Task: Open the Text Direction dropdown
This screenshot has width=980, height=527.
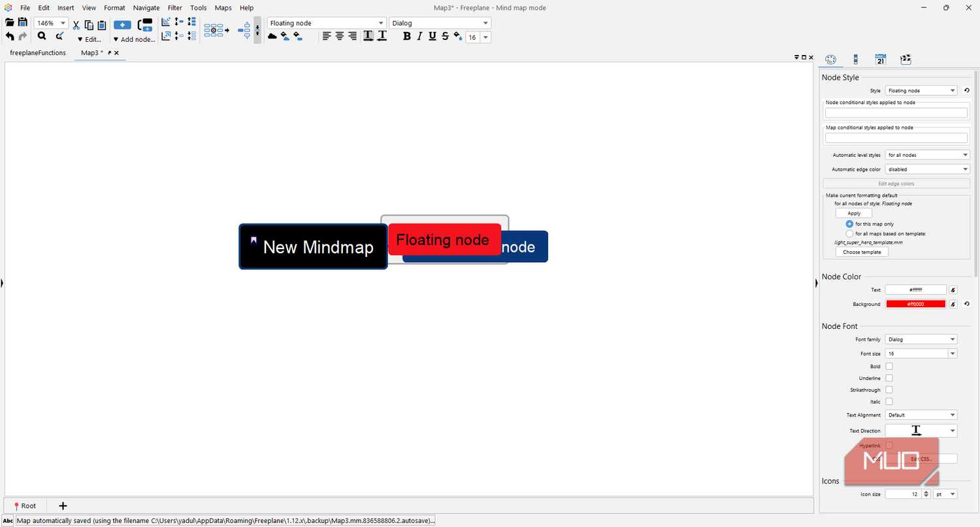Action: tap(921, 430)
